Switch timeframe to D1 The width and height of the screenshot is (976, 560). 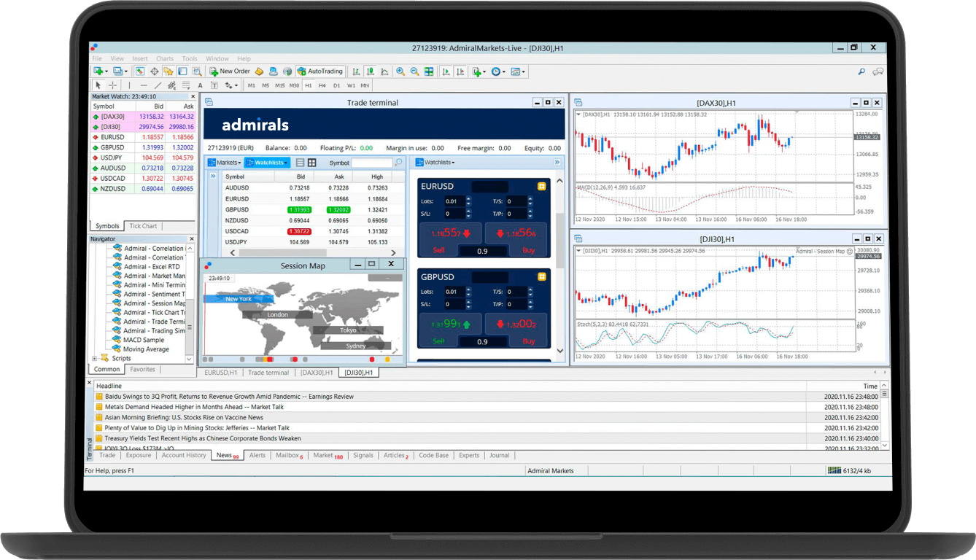point(336,85)
